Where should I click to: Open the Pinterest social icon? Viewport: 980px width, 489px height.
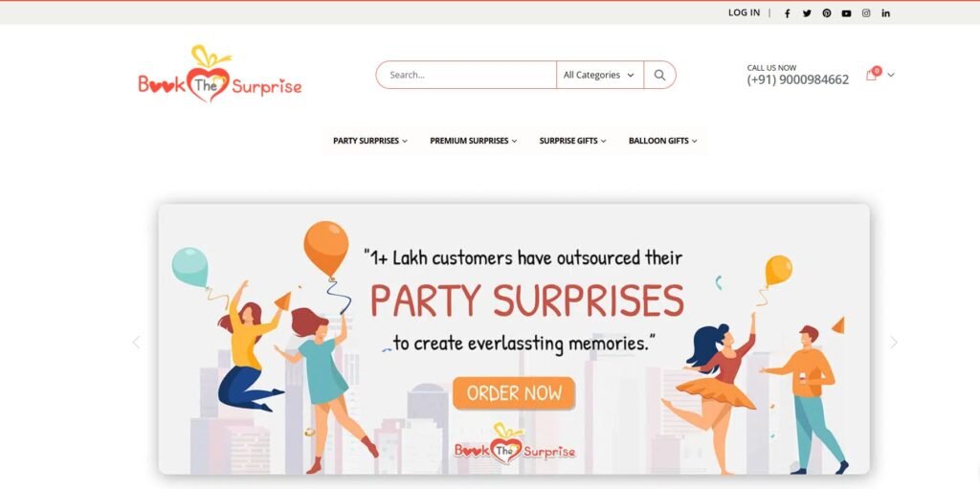click(827, 13)
